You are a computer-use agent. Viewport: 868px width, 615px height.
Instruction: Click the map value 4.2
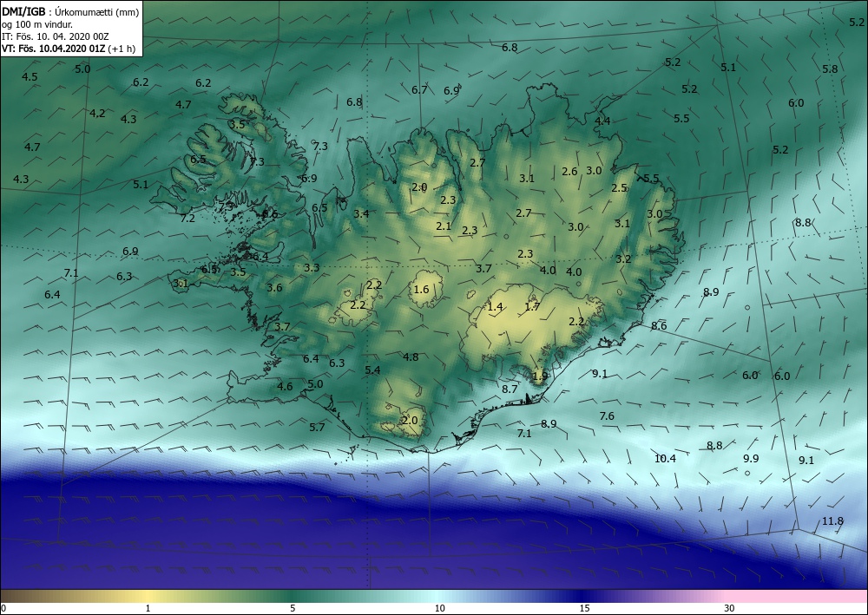coord(97,114)
